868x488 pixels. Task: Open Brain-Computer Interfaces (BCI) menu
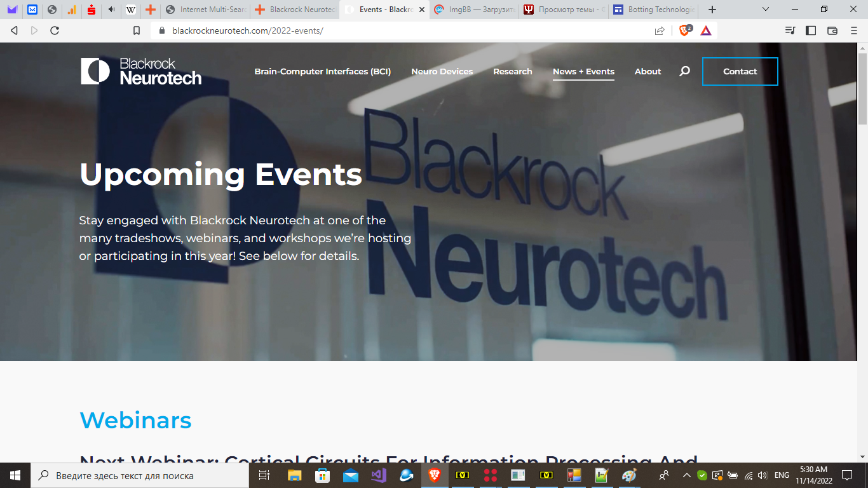tap(323, 71)
